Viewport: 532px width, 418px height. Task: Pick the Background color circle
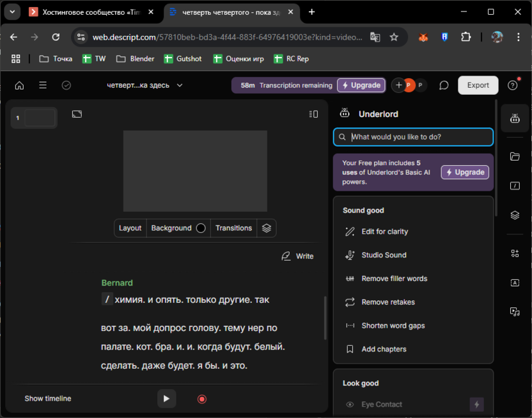click(201, 228)
